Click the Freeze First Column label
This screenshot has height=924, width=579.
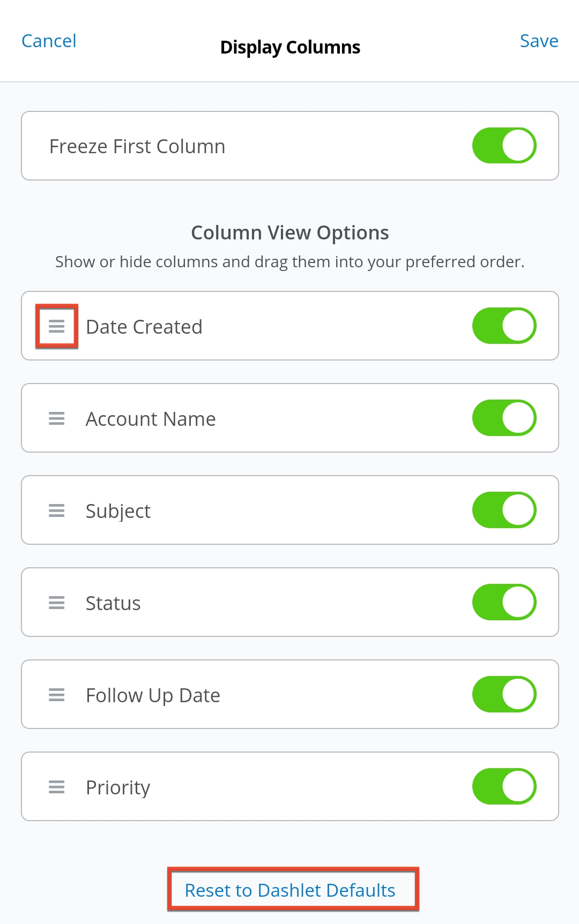(x=137, y=146)
